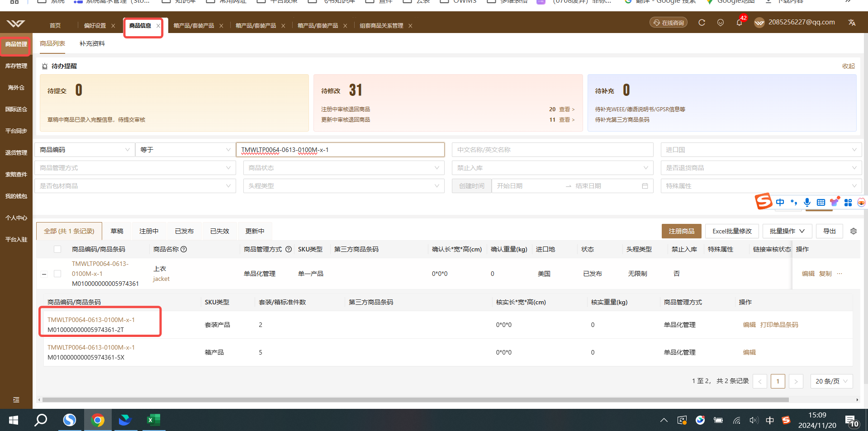The width and height of the screenshot is (868, 431).
Task: Click 编辑 for the 箱产品 row
Action: (749, 352)
